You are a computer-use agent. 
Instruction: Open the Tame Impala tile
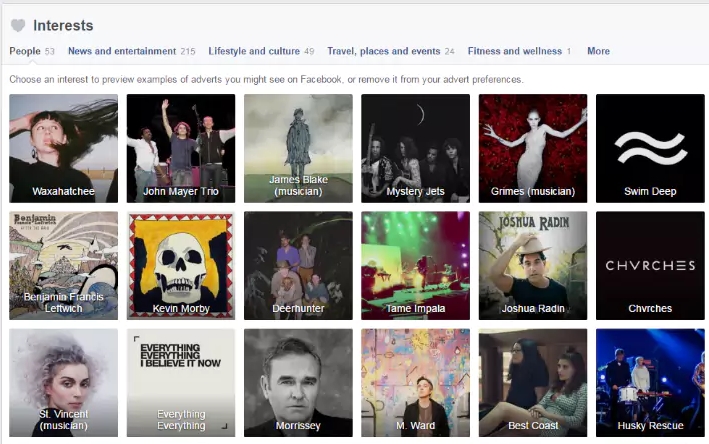(x=416, y=266)
